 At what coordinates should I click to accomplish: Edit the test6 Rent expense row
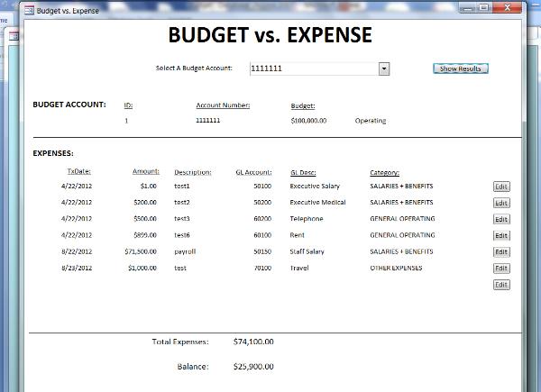(x=501, y=235)
